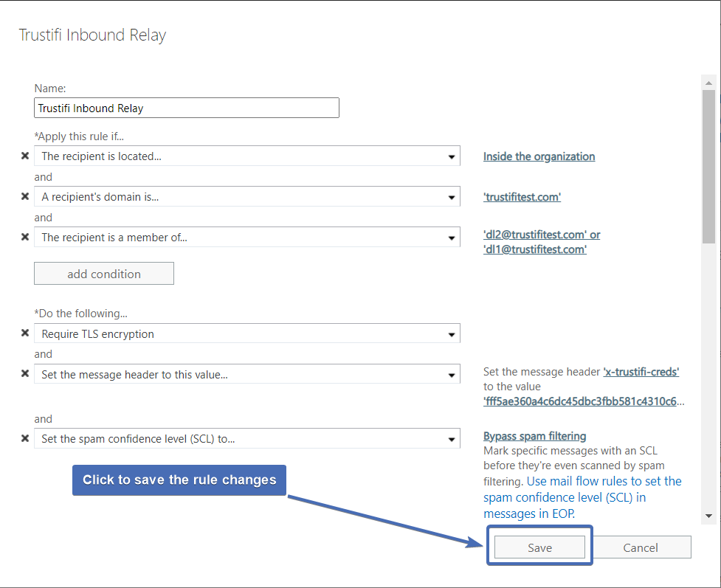Screen dimensions: 721x588
Task: Open 'Inside the organization' link
Action: (539, 156)
